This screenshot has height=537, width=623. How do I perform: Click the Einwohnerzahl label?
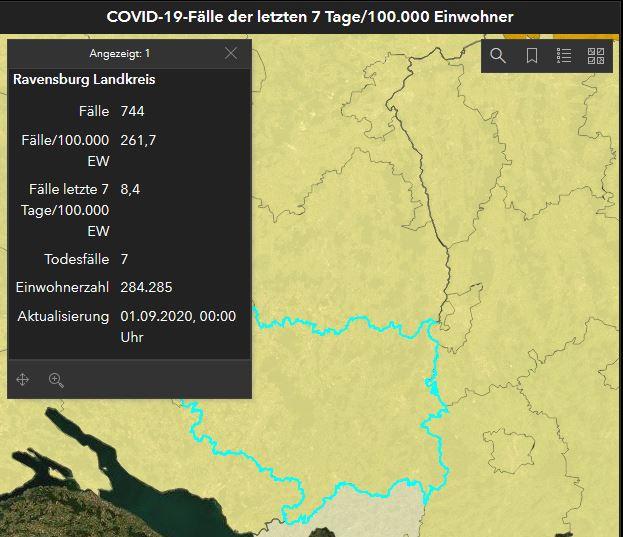pyautogui.click(x=62, y=287)
